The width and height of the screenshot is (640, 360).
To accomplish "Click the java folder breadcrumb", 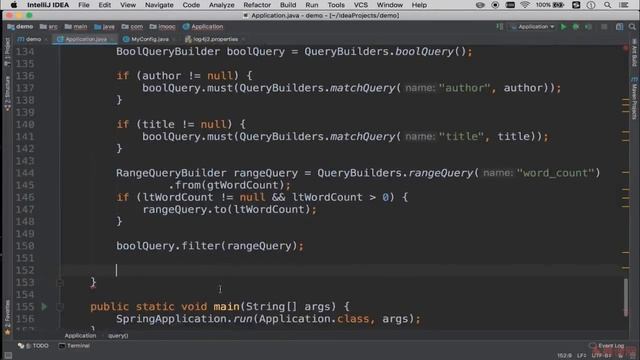I will (x=104, y=27).
